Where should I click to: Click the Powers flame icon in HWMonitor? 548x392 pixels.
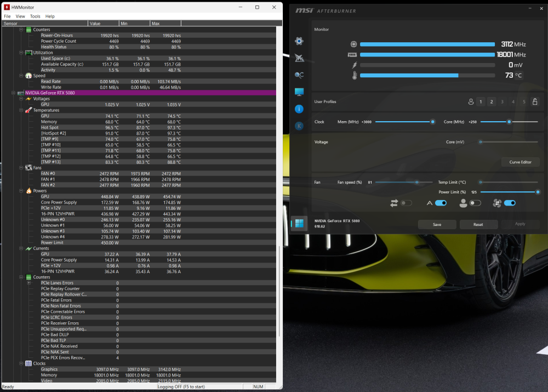(28, 191)
